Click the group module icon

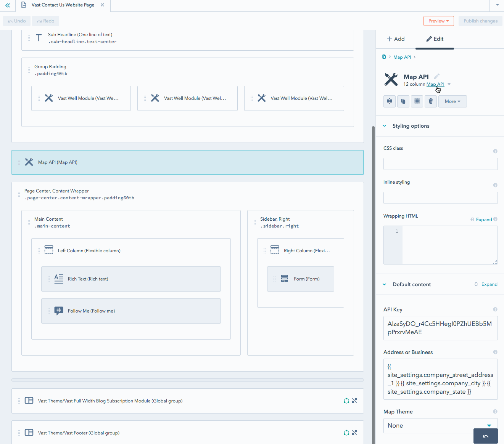417,101
